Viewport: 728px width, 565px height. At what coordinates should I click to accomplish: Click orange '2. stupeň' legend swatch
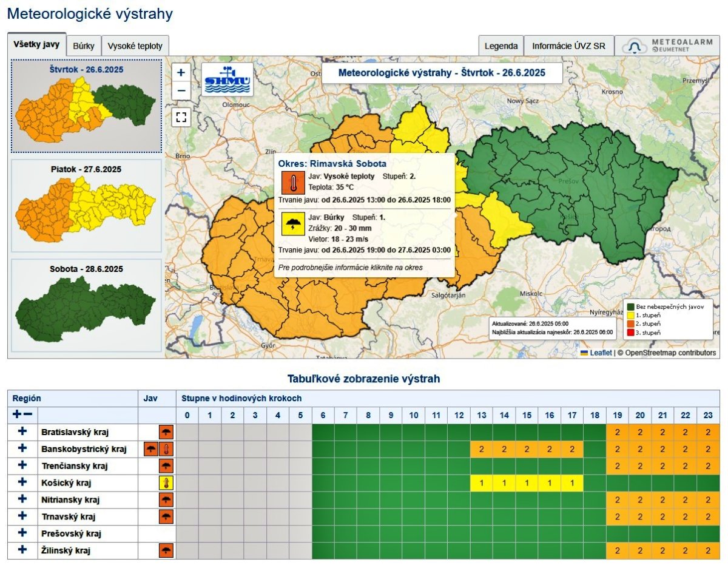631,324
